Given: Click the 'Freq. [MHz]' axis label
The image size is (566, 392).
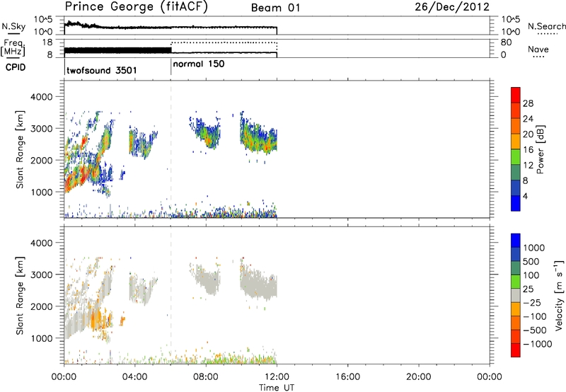Looking at the screenshot, I should [13, 47].
